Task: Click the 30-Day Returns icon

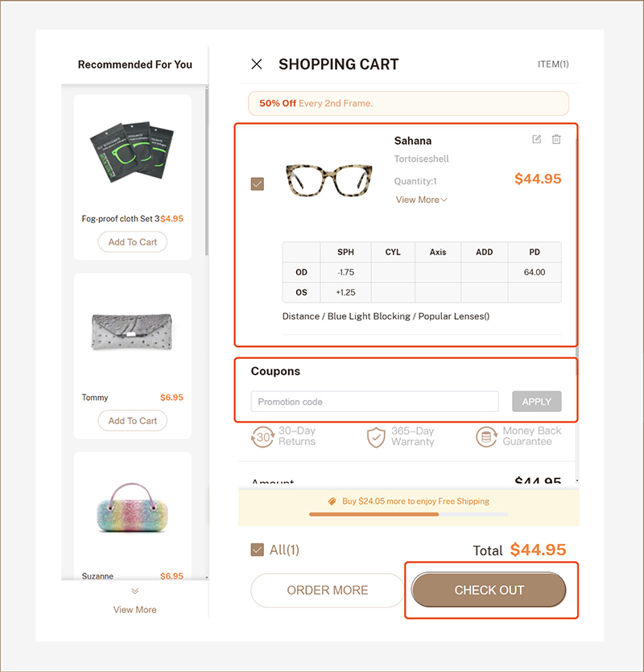Action: pyautogui.click(x=262, y=437)
